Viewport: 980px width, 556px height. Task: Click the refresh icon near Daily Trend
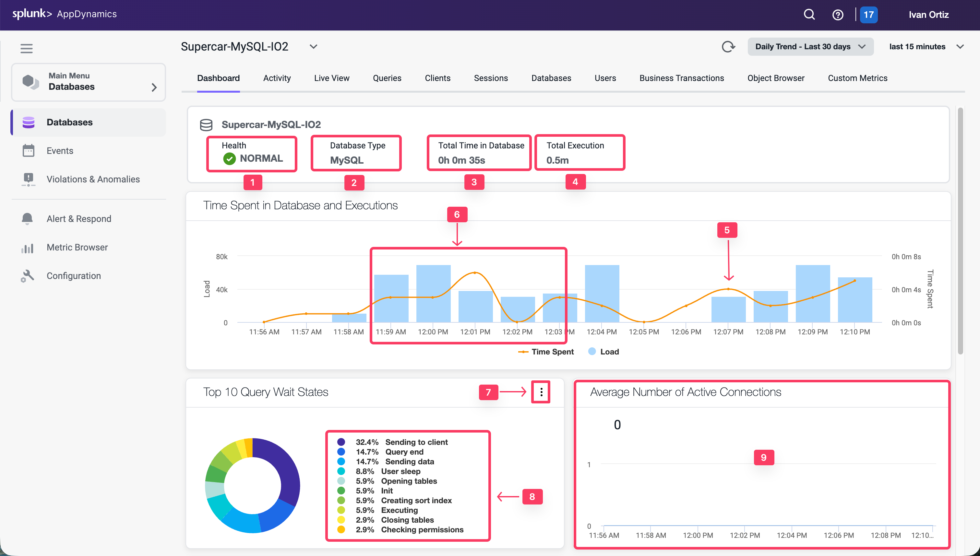pos(729,47)
